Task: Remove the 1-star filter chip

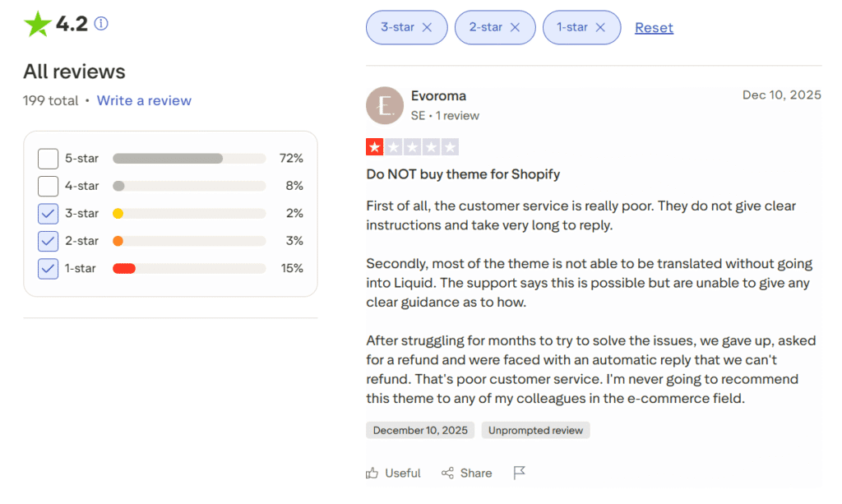Action: [603, 27]
